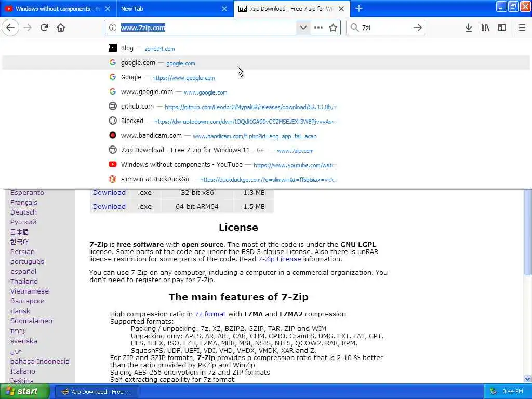Image resolution: width=532 pixels, height=399 pixels.
Task: Choose the 7zip Download www.7zip.com suggestion
Action: [x=266, y=150]
